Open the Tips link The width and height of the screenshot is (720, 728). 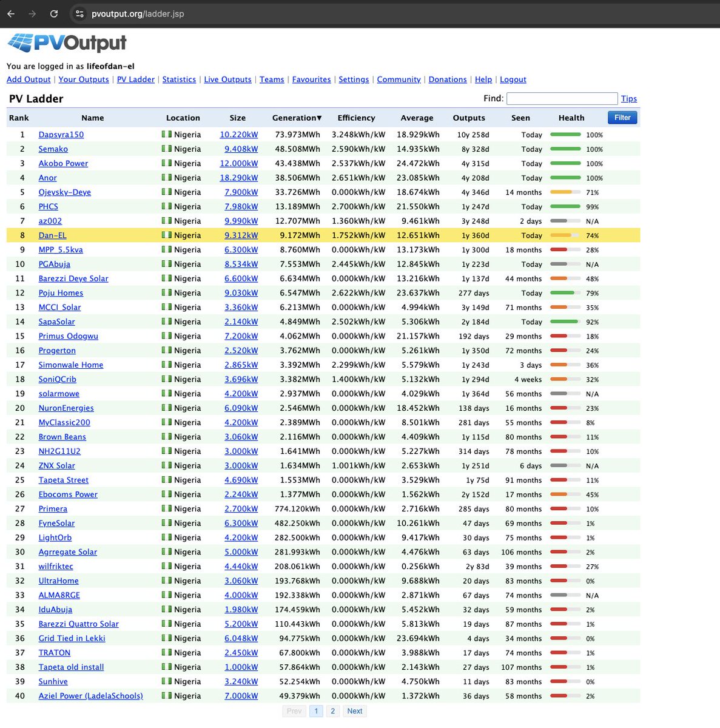629,98
